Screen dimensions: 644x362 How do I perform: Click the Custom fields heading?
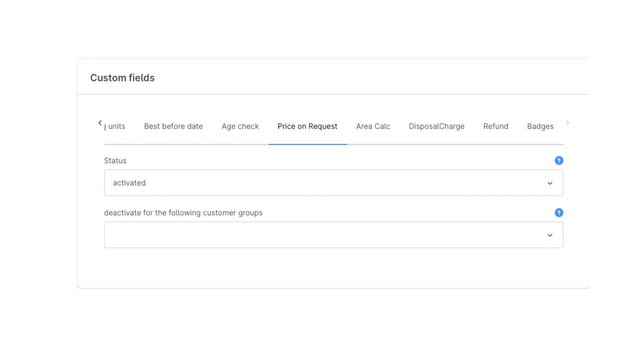(122, 78)
